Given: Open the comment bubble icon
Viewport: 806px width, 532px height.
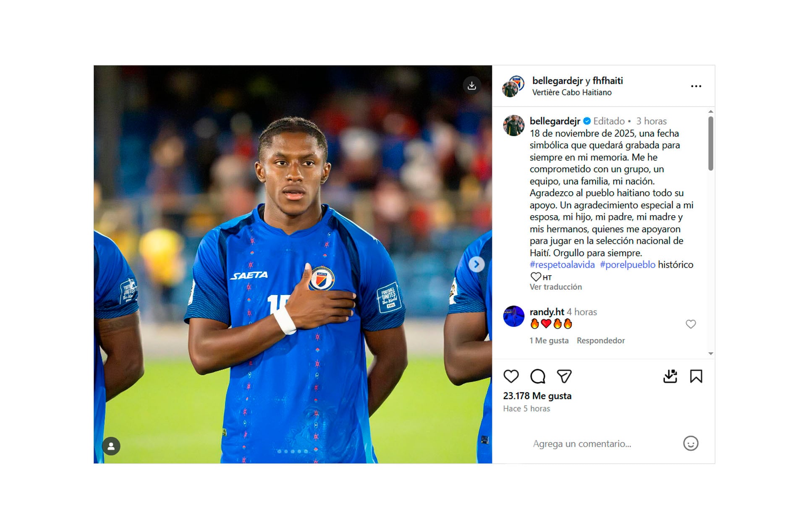Looking at the screenshot, I should pyautogui.click(x=538, y=376).
